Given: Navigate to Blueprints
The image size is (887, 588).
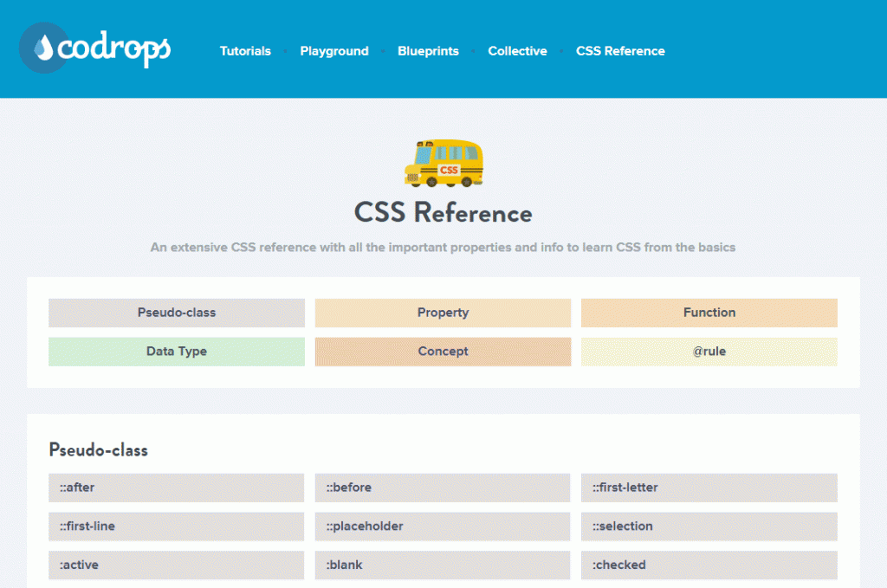Looking at the screenshot, I should pos(428,50).
